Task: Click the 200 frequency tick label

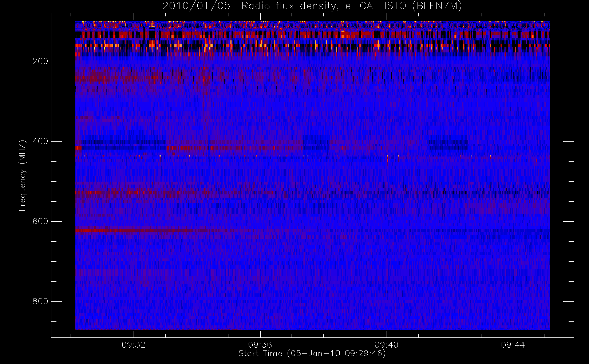Action: click(40, 61)
